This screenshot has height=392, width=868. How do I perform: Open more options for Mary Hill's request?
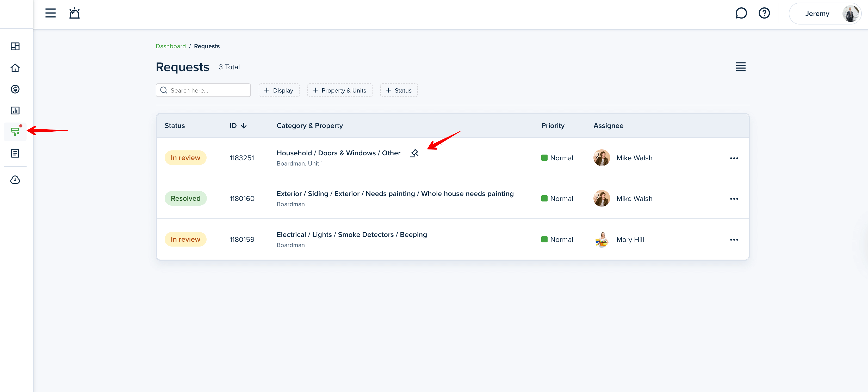(734, 240)
